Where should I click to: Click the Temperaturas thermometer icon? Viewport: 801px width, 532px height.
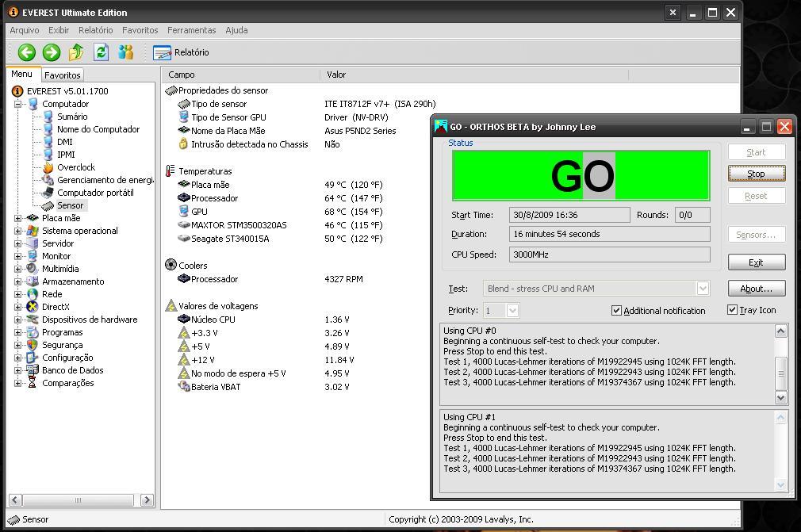[x=170, y=171]
